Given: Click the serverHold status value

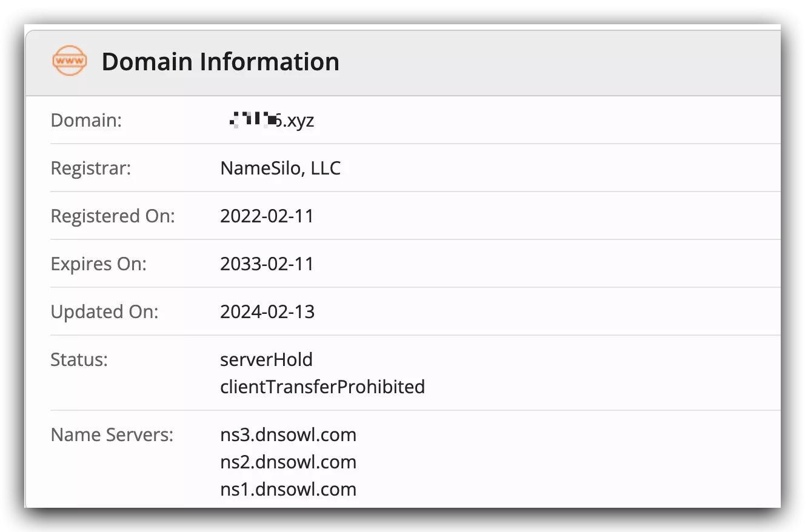Looking at the screenshot, I should tap(266, 359).
